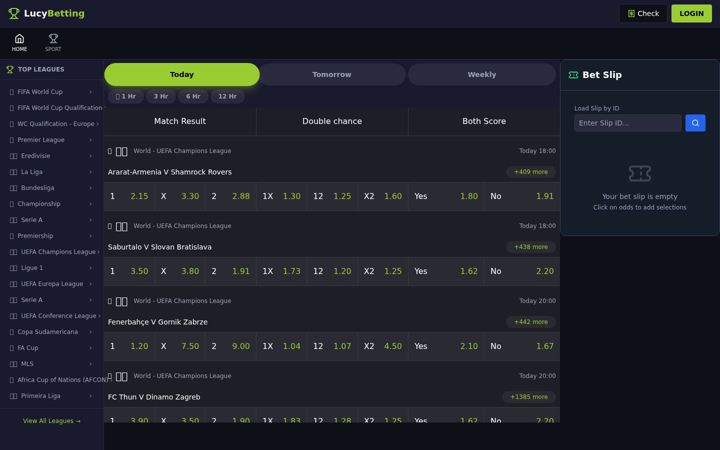Select the Both Score market header
The width and height of the screenshot is (720, 450).
coord(484,121)
